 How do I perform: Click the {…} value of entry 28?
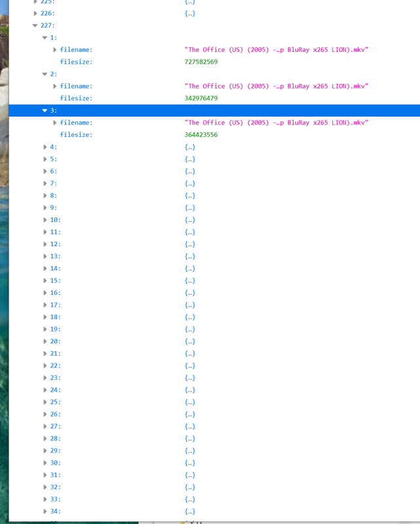pos(190,439)
